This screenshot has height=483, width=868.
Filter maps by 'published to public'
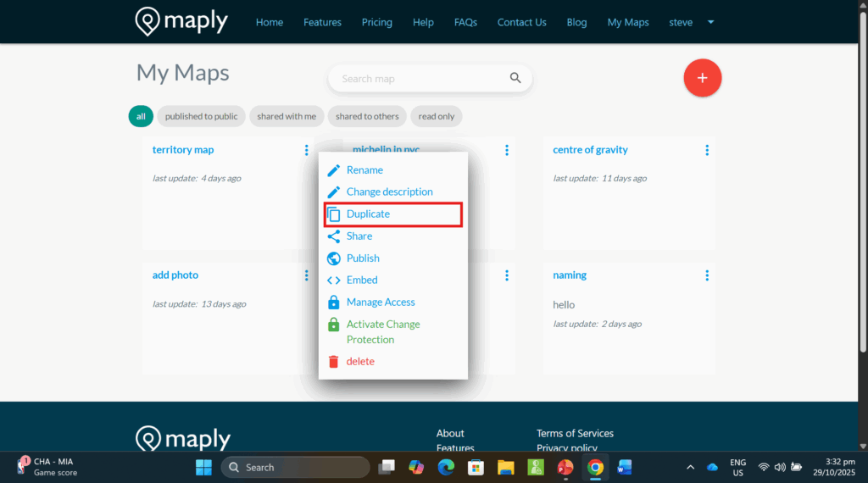(201, 116)
